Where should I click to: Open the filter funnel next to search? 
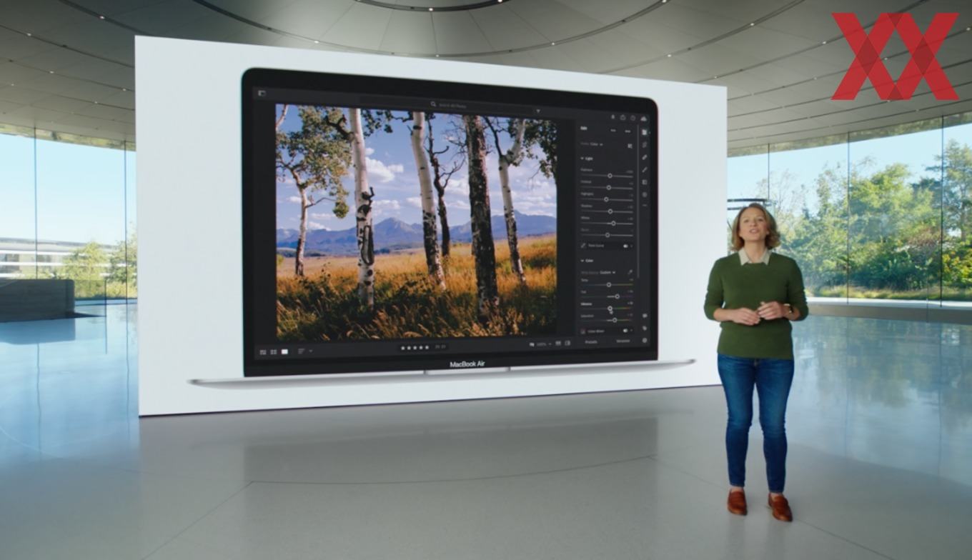[538, 111]
